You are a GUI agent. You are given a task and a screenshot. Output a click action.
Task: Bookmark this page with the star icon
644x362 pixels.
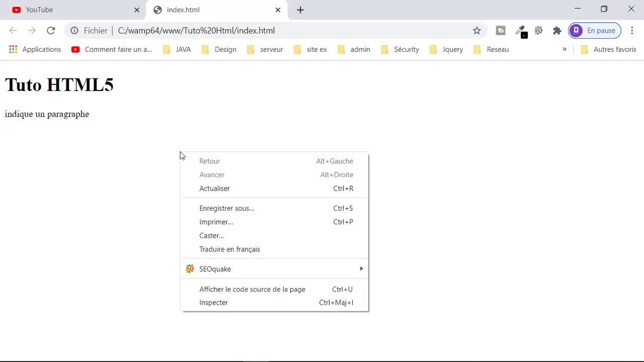(x=477, y=31)
